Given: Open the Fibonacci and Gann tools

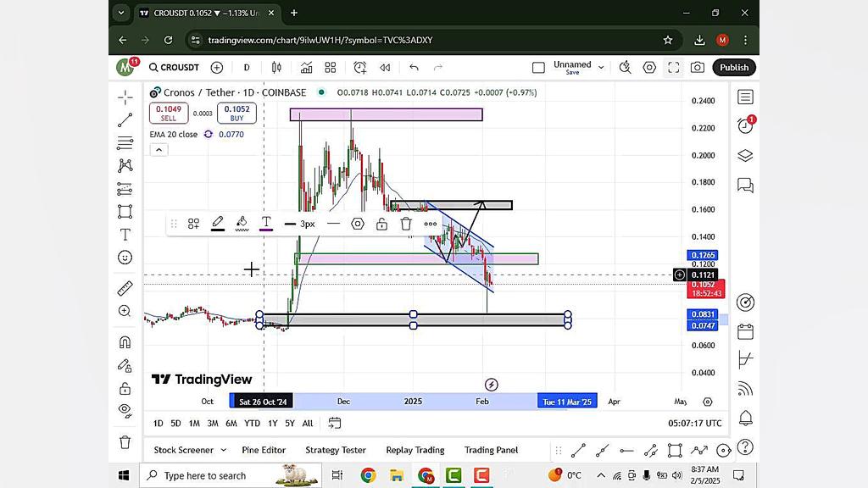Looking at the screenshot, I should pos(125,142).
